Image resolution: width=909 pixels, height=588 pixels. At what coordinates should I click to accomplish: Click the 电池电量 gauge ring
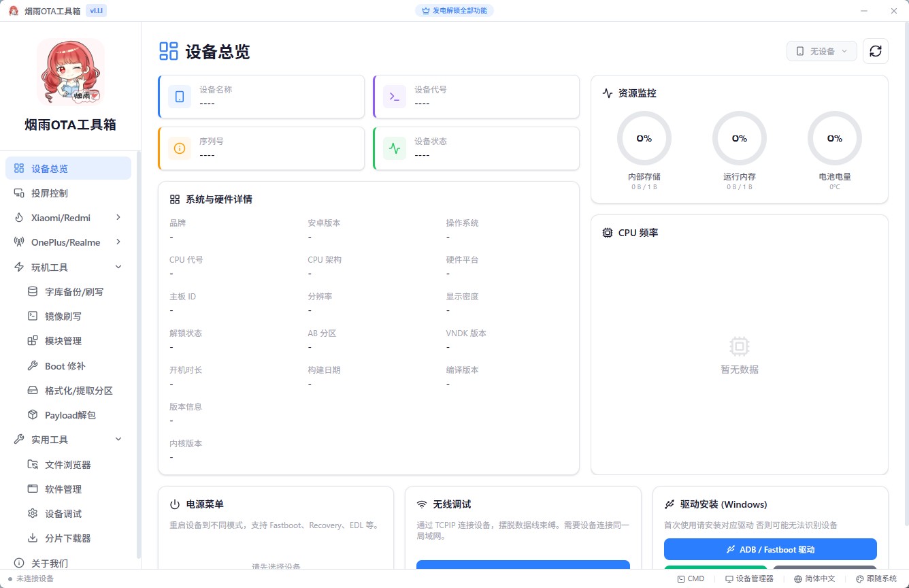coord(835,138)
